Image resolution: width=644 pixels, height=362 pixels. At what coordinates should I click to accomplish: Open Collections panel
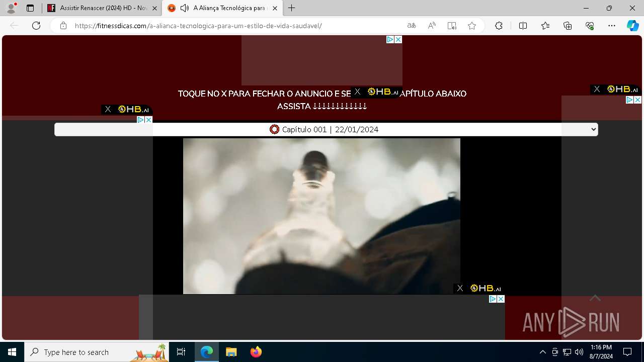click(568, 26)
